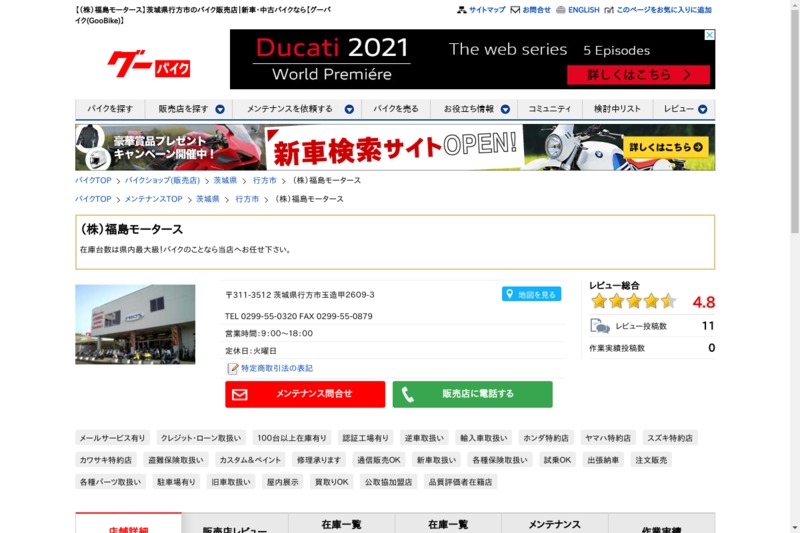
Task: Click the phone icon on green call button
Action: point(408,394)
